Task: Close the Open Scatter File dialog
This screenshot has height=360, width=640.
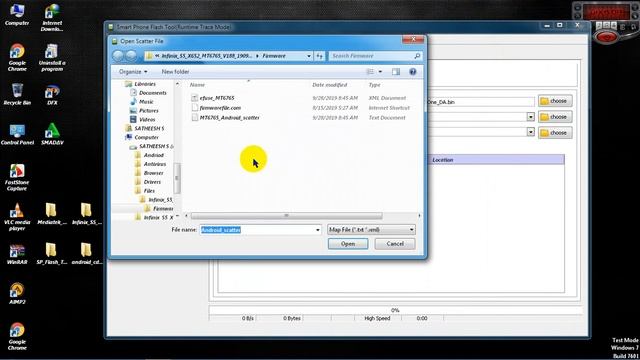Action: click(x=413, y=40)
